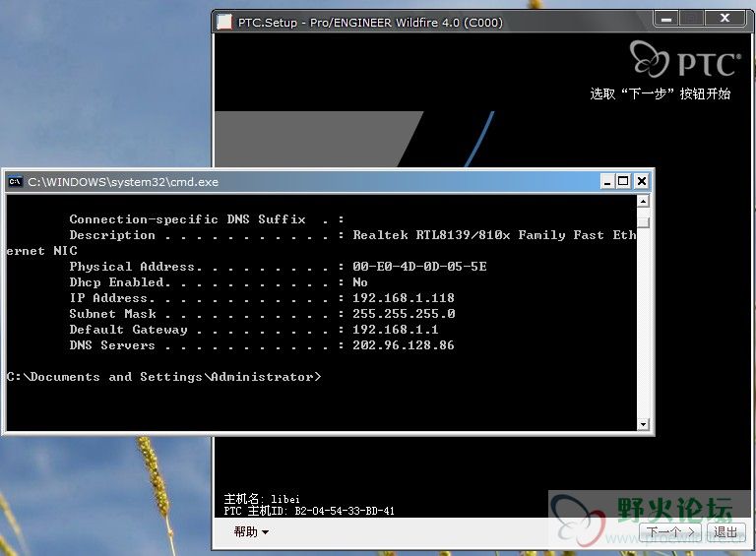
Task: Click the cmd.exe title bar icon
Action: 15,182
